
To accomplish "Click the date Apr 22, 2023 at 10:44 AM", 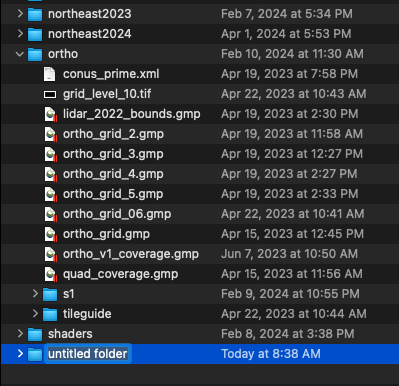I will [294, 314].
